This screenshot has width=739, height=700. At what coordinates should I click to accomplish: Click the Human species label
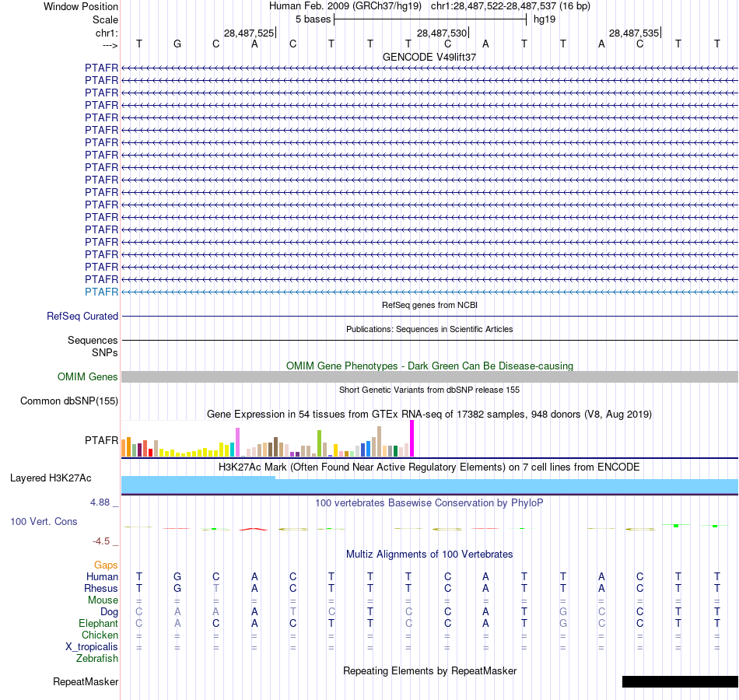tap(102, 576)
